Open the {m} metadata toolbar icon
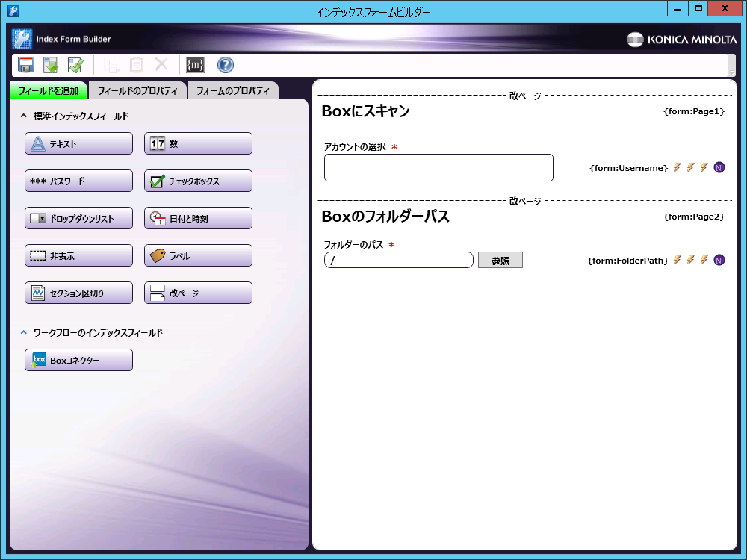Viewport: 747px width, 560px height. pos(195,65)
